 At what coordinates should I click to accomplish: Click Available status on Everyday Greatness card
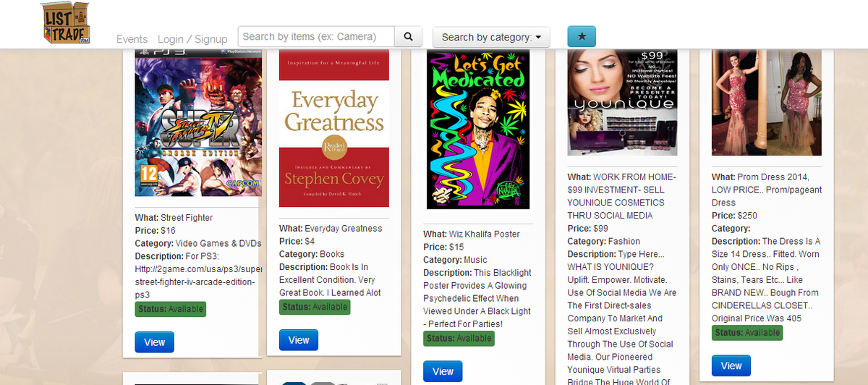(x=315, y=307)
